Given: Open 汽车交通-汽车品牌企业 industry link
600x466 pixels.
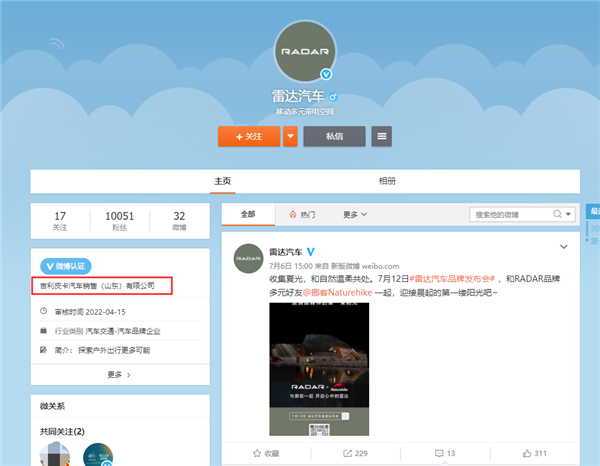Looking at the screenshot, I should coord(123,331).
